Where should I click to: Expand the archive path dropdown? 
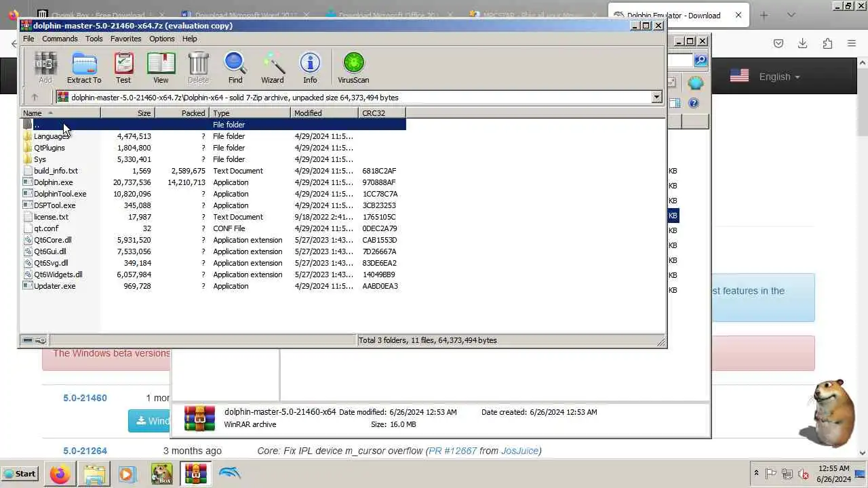click(x=656, y=97)
